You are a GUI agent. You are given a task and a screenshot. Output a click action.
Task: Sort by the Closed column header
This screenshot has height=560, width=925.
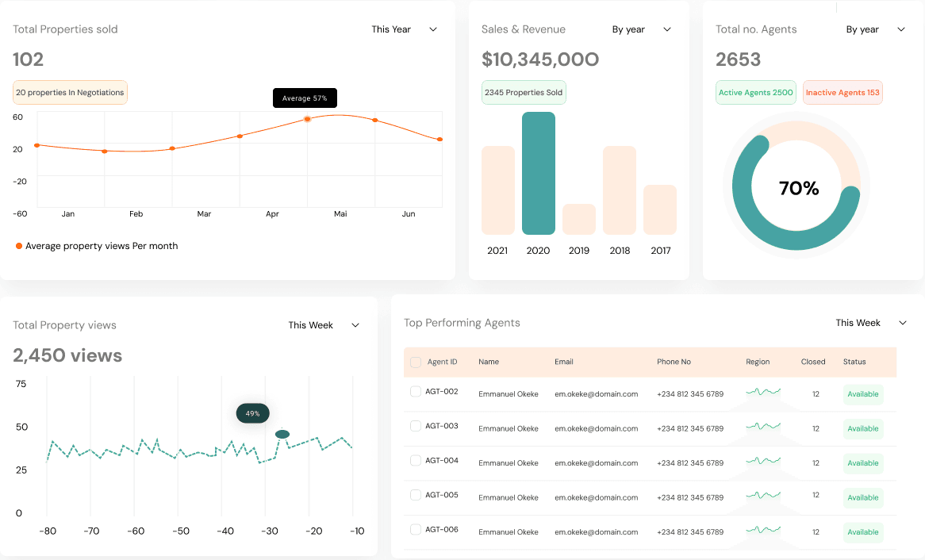coord(813,362)
